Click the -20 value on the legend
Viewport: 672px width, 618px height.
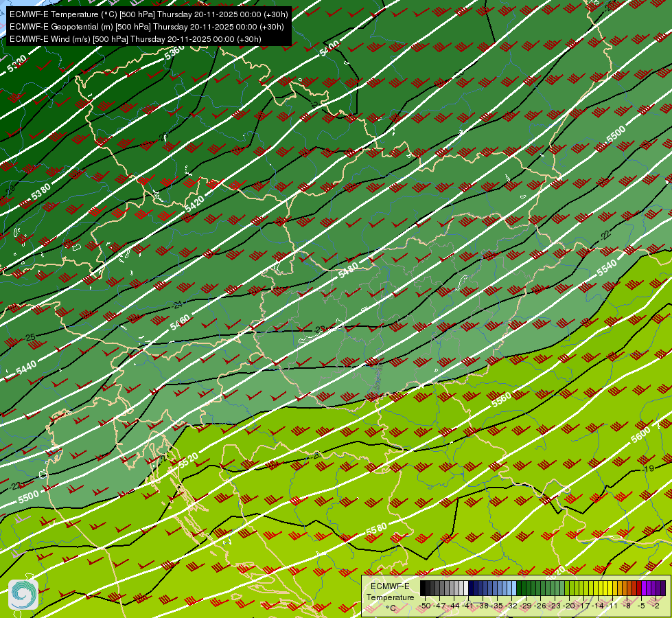click(569, 606)
